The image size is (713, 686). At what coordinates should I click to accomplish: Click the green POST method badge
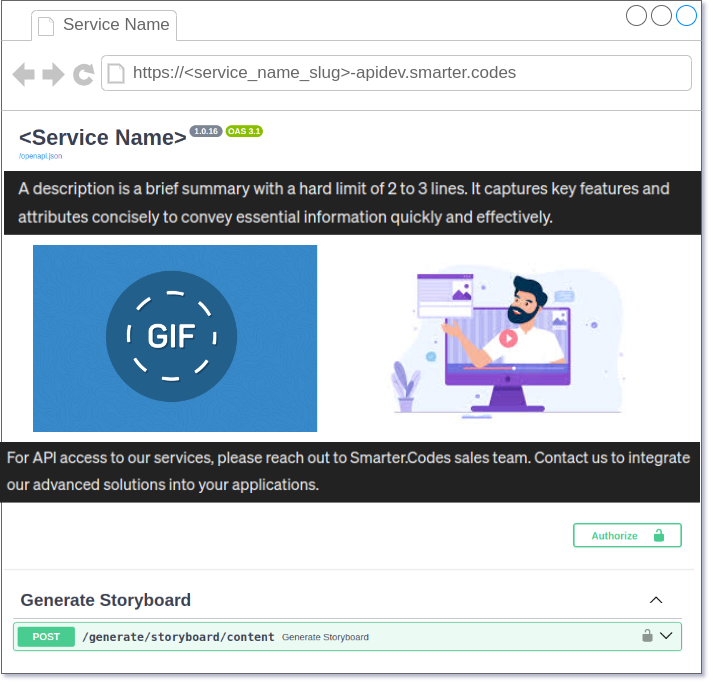pos(46,636)
